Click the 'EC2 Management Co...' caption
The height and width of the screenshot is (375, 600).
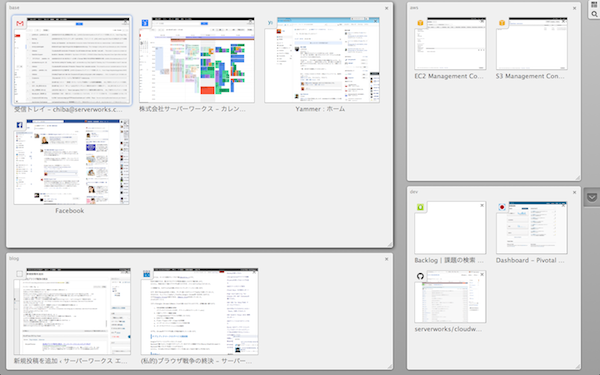(x=449, y=76)
